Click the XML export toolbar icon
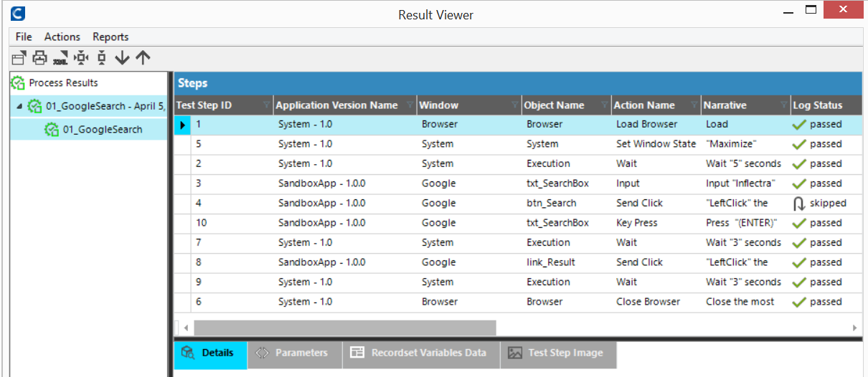868x377 pixels. pos(60,58)
